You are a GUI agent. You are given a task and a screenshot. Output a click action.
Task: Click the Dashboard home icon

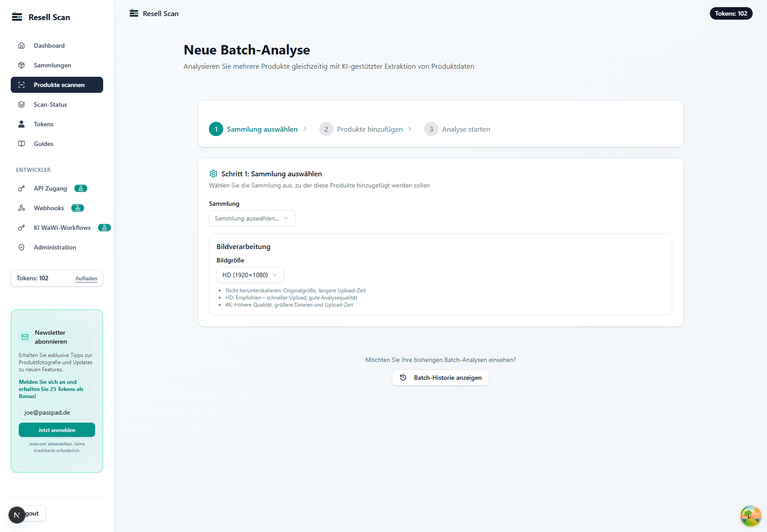click(21, 46)
